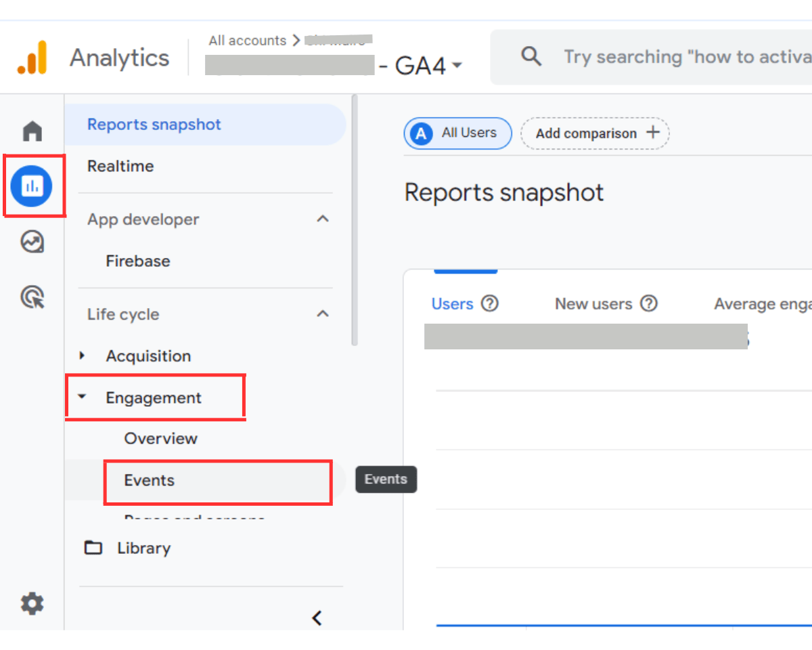The width and height of the screenshot is (812, 650).
Task: Click the Engagement tree label
Action: pos(154,397)
